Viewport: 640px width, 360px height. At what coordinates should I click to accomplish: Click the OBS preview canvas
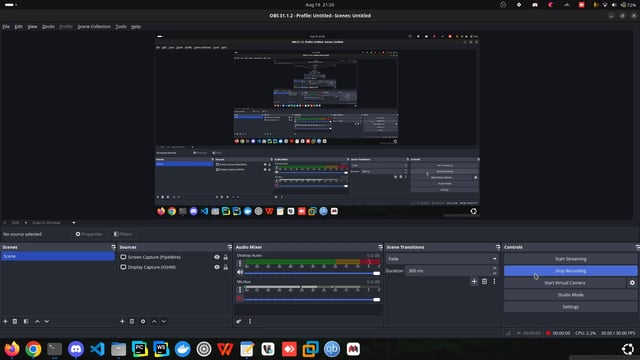[317, 126]
